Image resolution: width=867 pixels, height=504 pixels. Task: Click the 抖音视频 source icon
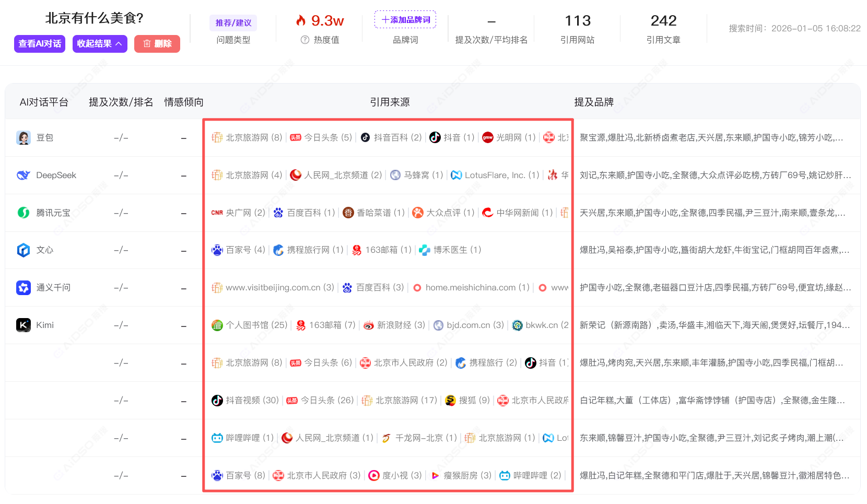tap(217, 401)
